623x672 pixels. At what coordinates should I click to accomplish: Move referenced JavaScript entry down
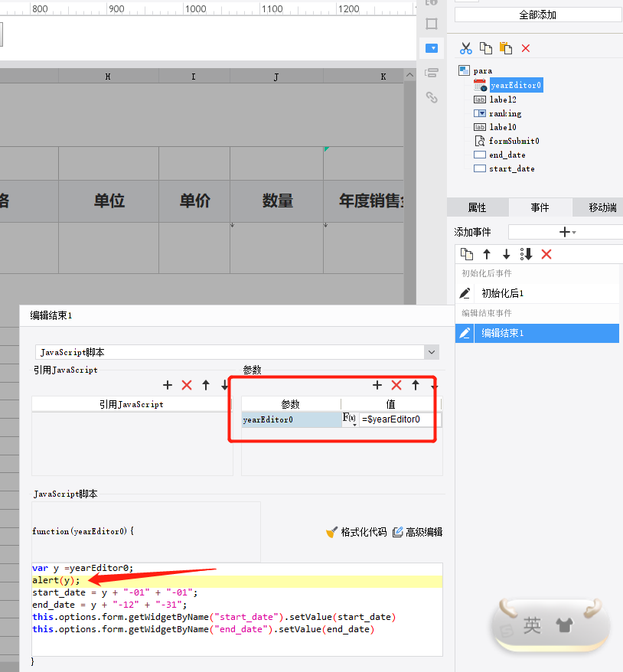point(224,385)
